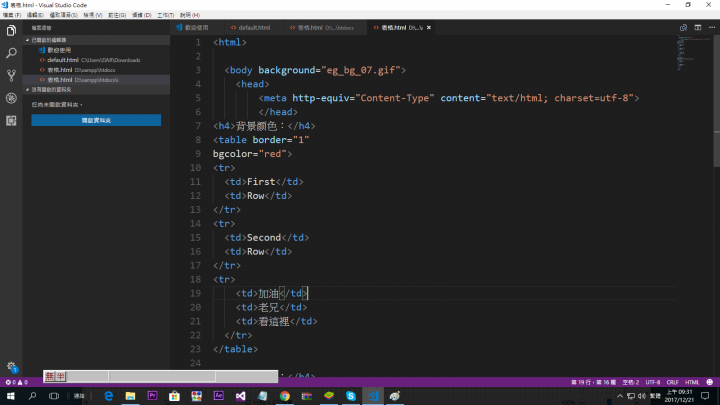The image size is (720, 405).
Task: Open the Extensions view in activity bar
Action: click(11, 120)
